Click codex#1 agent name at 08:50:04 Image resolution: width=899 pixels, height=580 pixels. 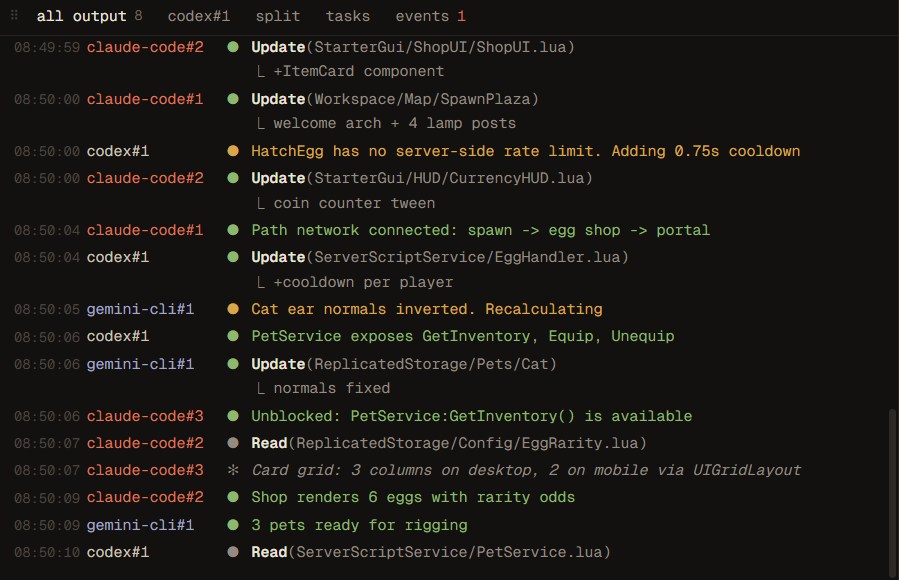pyautogui.click(x=118, y=257)
